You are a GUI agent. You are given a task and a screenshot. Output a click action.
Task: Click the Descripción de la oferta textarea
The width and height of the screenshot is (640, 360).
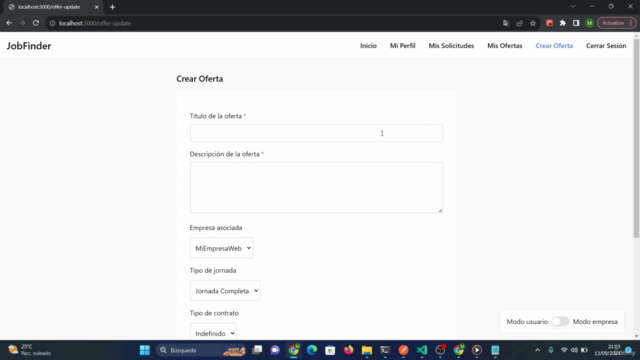coord(316,188)
